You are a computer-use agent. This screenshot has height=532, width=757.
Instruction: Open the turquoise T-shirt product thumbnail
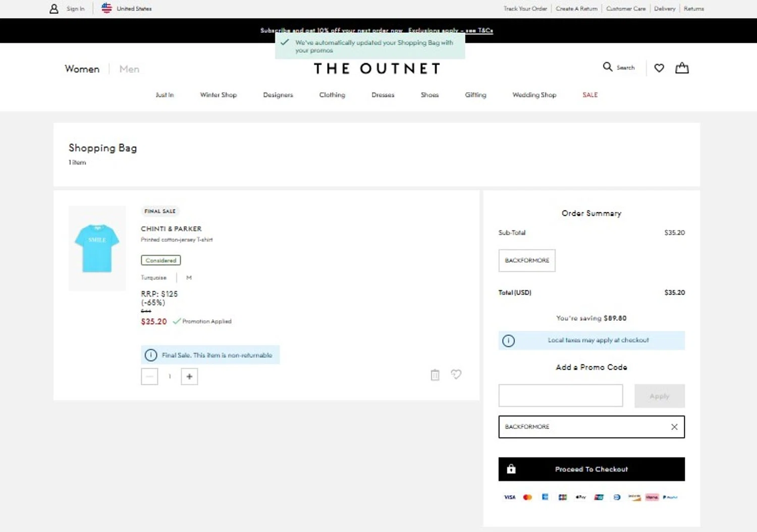(x=97, y=248)
